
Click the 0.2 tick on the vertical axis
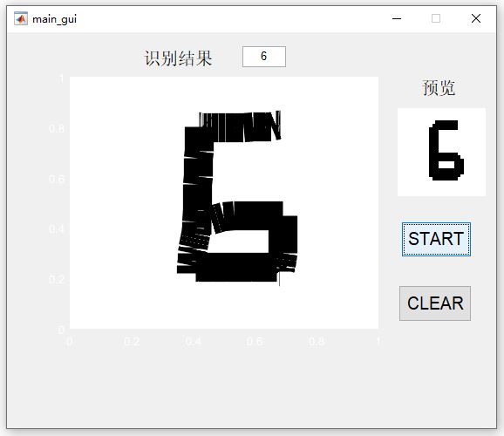(x=57, y=279)
